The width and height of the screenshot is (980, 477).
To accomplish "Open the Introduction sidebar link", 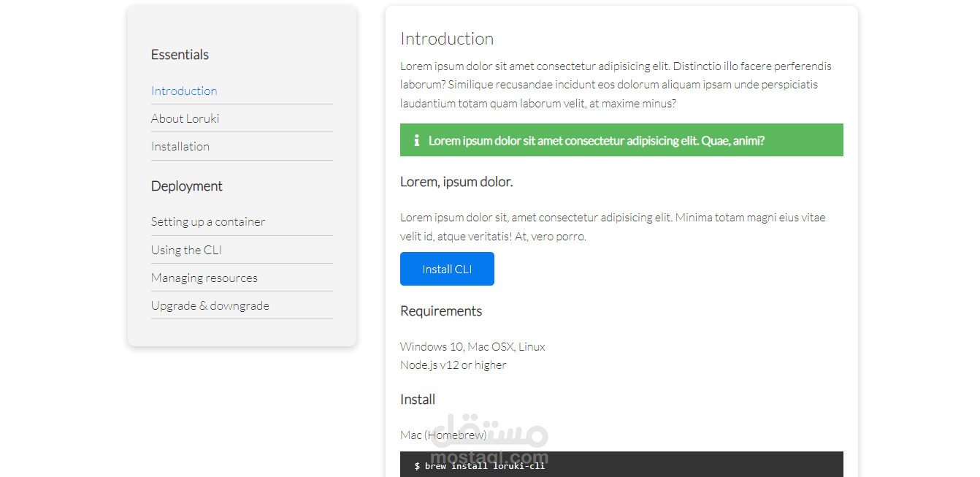I will pos(184,91).
